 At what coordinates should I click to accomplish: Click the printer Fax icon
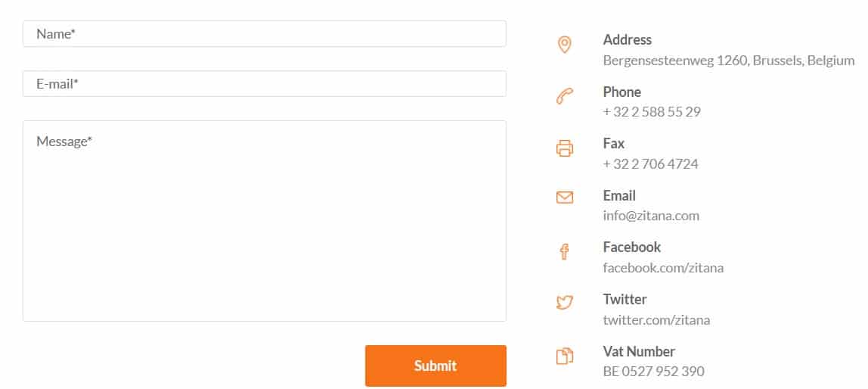pyautogui.click(x=564, y=148)
